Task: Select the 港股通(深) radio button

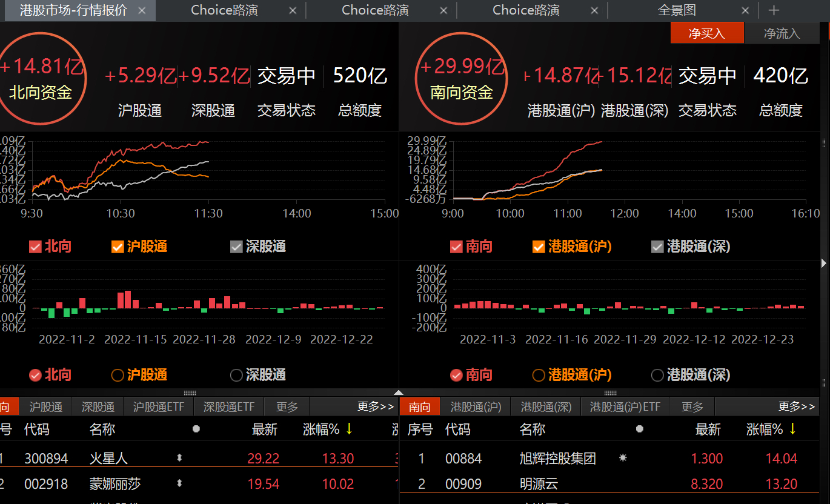Action: (657, 375)
